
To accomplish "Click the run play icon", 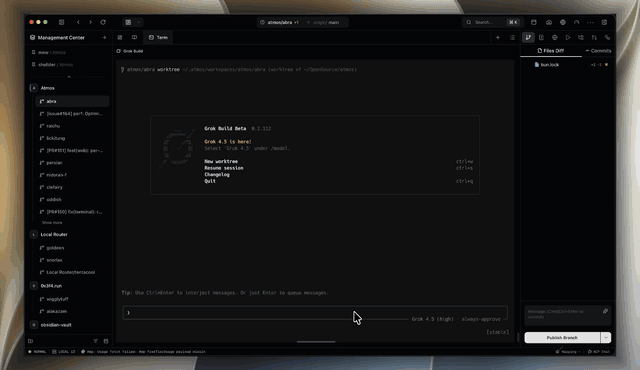I will (568, 38).
